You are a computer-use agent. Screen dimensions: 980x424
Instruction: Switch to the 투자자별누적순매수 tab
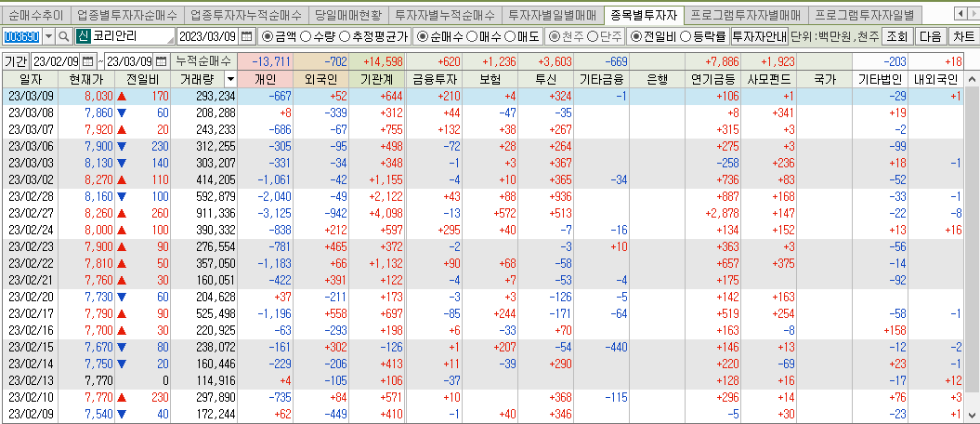click(x=445, y=14)
